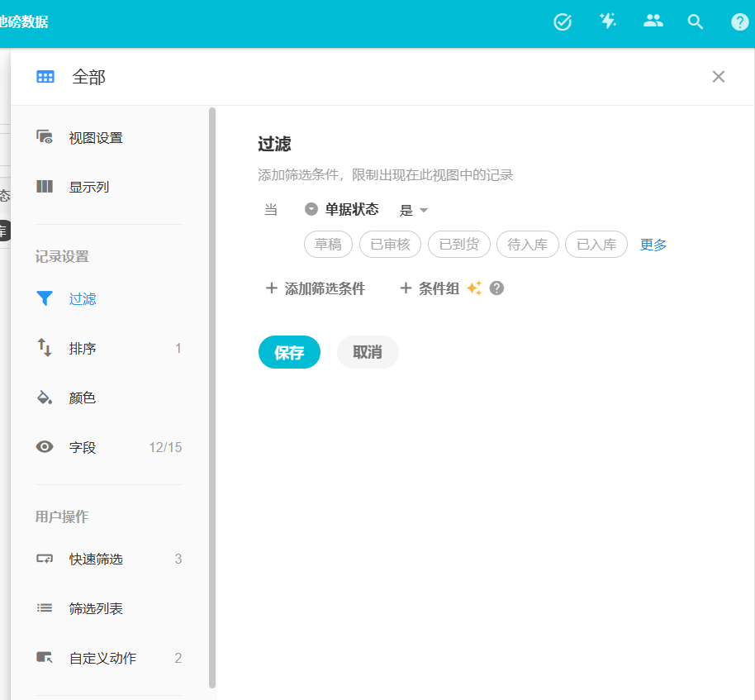
Task: Click the help icon next to 条件组
Action: click(496, 288)
